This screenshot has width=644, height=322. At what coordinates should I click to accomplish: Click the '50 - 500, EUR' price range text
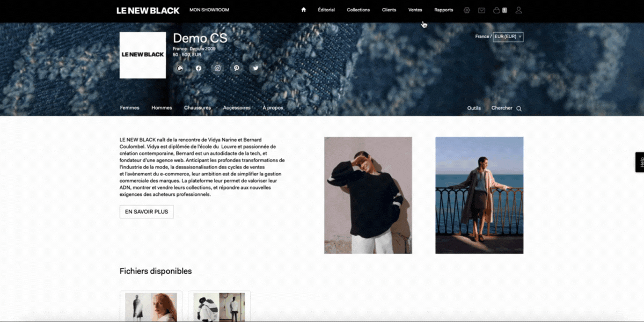pos(187,55)
